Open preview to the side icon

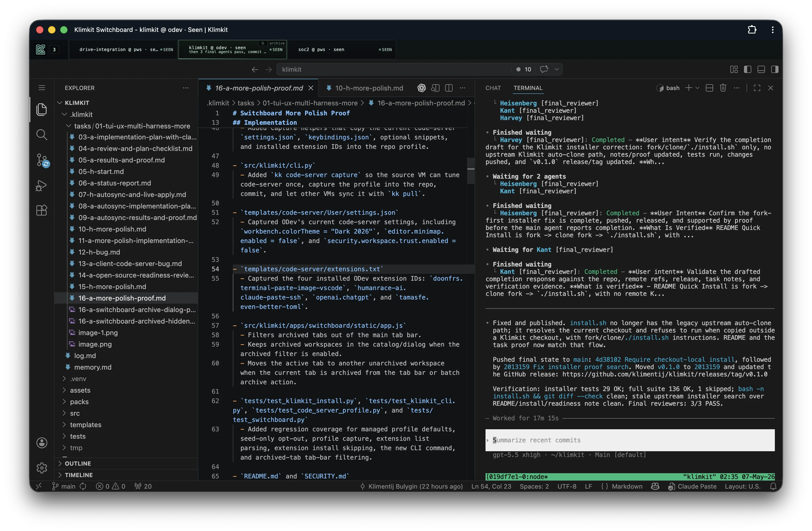coord(435,88)
